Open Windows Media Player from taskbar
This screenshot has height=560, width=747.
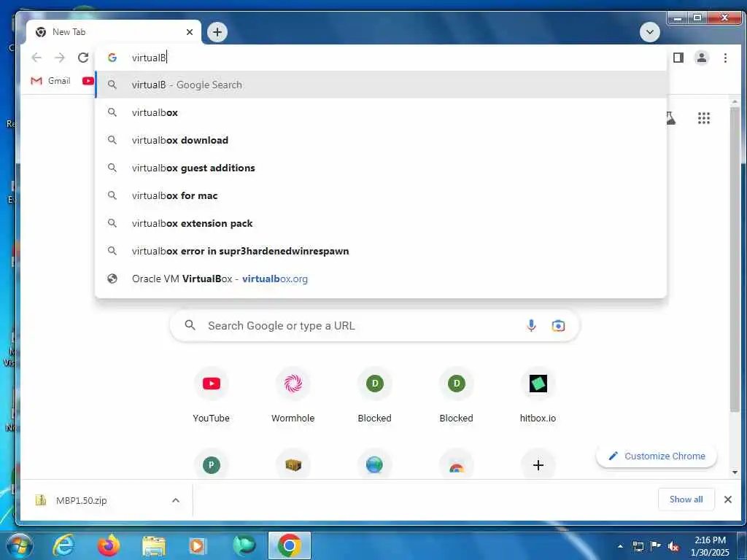point(198,545)
